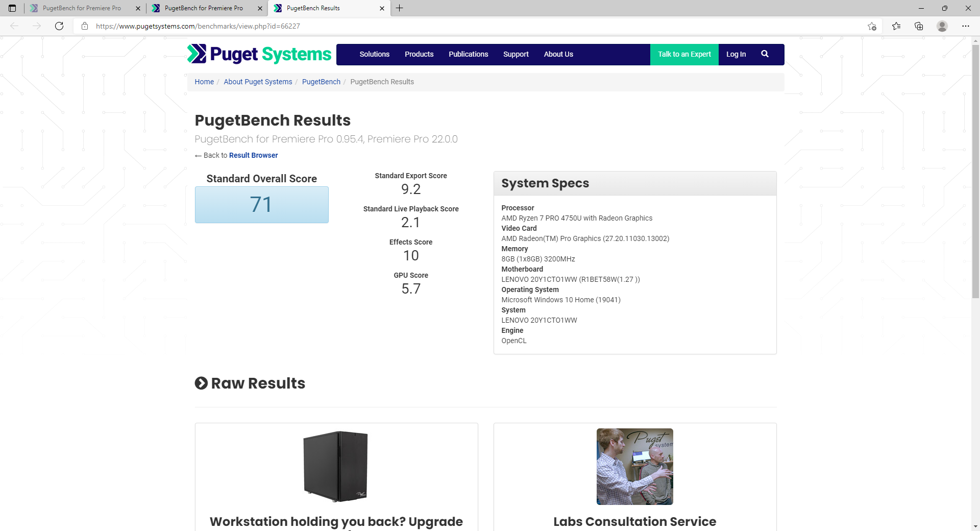980x531 pixels.
Task: Open a new tab with plus icon
Action: (x=399, y=8)
